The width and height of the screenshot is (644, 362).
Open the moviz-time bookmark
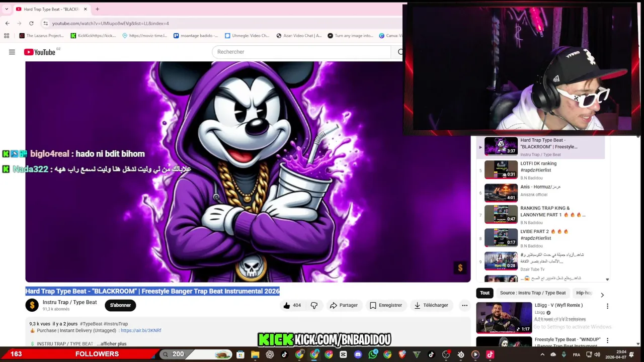coord(145,36)
